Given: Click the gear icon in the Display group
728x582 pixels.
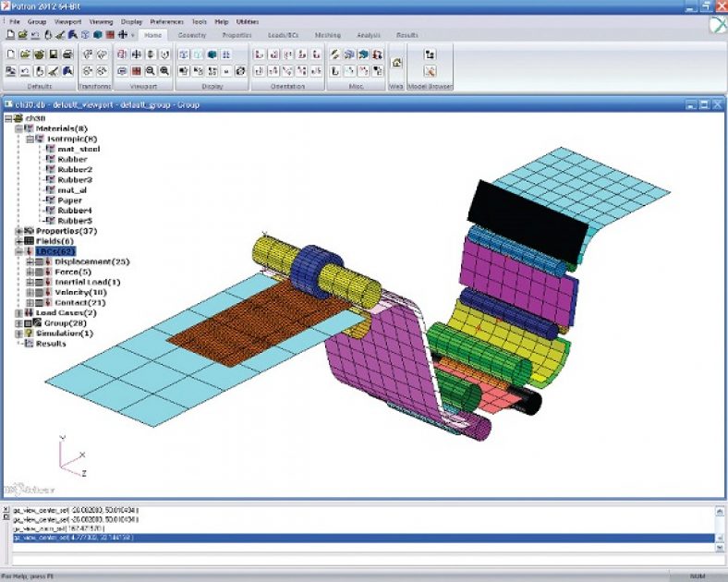Looking at the screenshot, I should [240, 71].
